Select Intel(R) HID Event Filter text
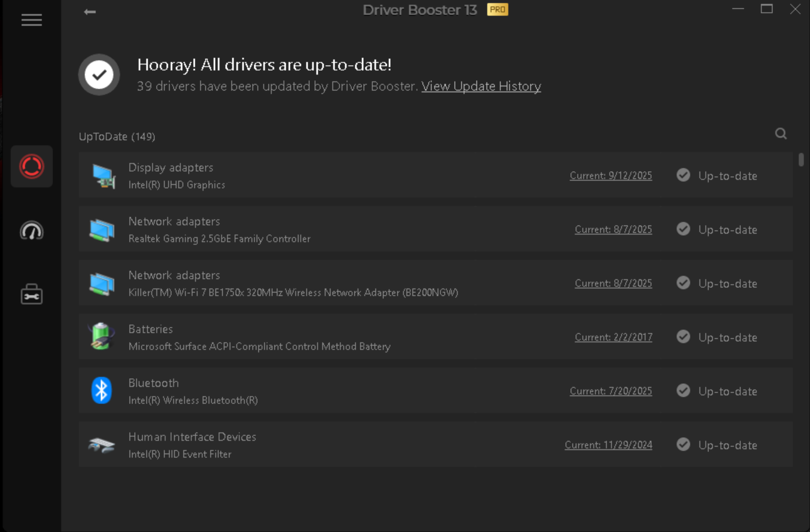The image size is (810, 532). coord(180,454)
